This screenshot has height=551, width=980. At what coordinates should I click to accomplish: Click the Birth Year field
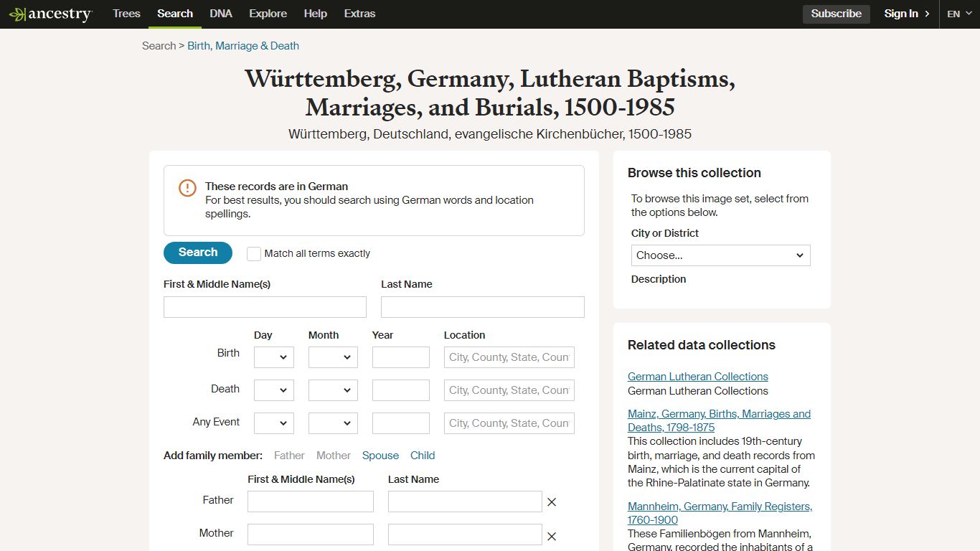point(401,357)
